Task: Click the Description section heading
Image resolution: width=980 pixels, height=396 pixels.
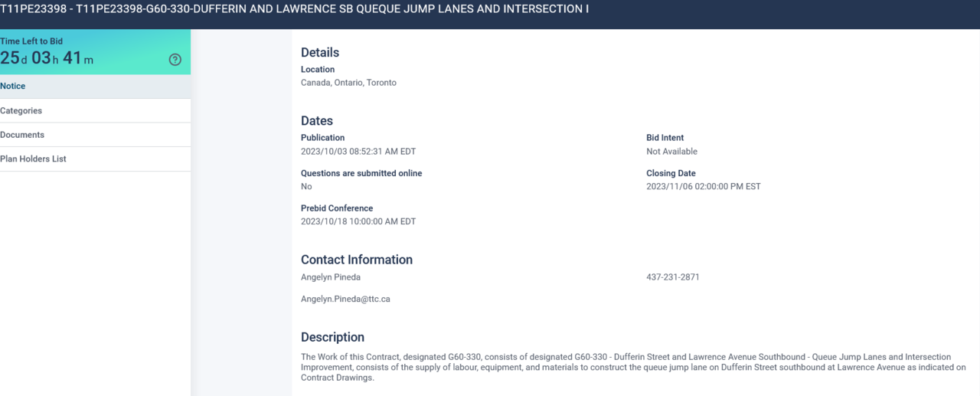Action: coord(332,337)
